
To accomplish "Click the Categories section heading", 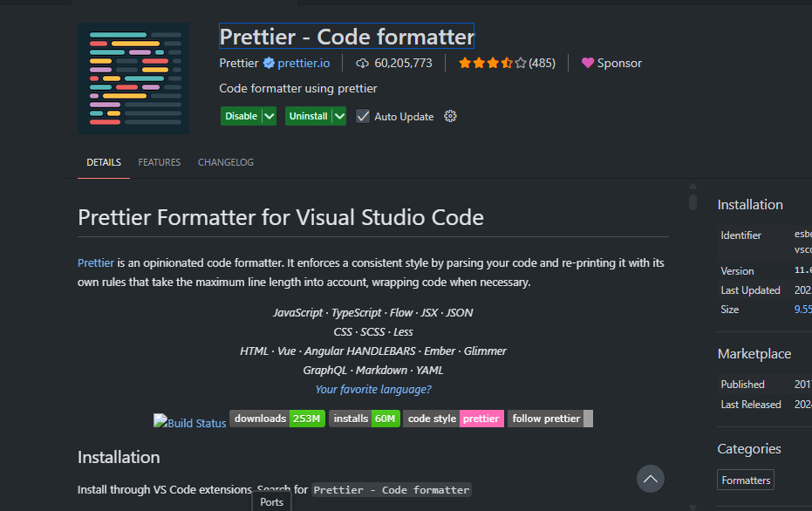I will click(x=749, y=449).
